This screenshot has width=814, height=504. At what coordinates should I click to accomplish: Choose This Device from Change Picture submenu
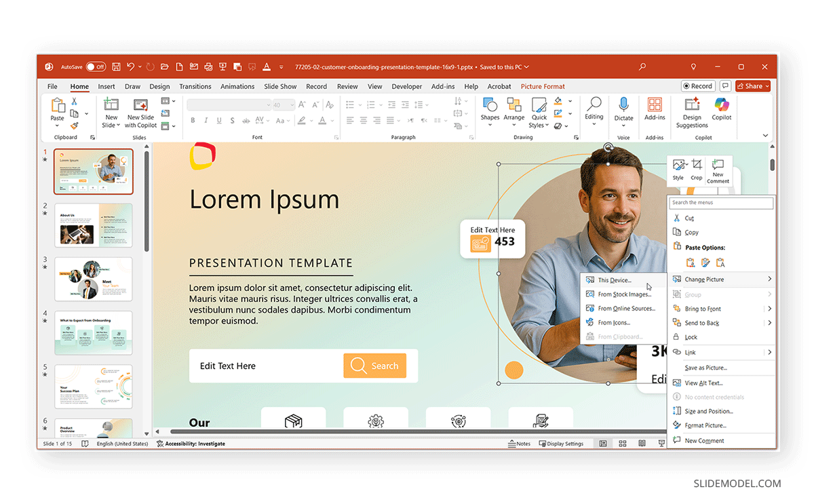click(614, 280)
